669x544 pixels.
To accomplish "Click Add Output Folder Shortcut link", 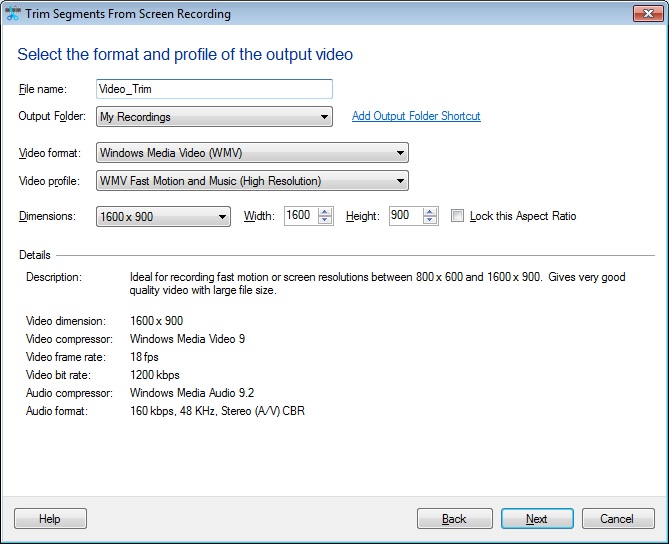I will pyautogui.click(x=416, y=116).
